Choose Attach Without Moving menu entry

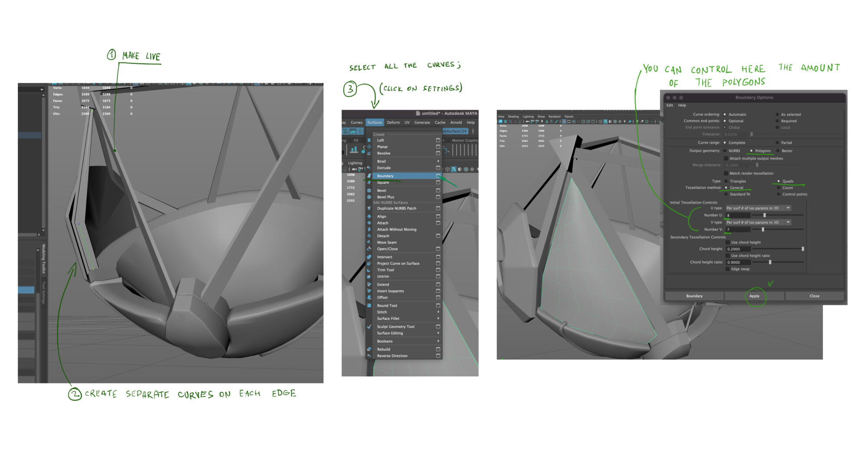397,229
